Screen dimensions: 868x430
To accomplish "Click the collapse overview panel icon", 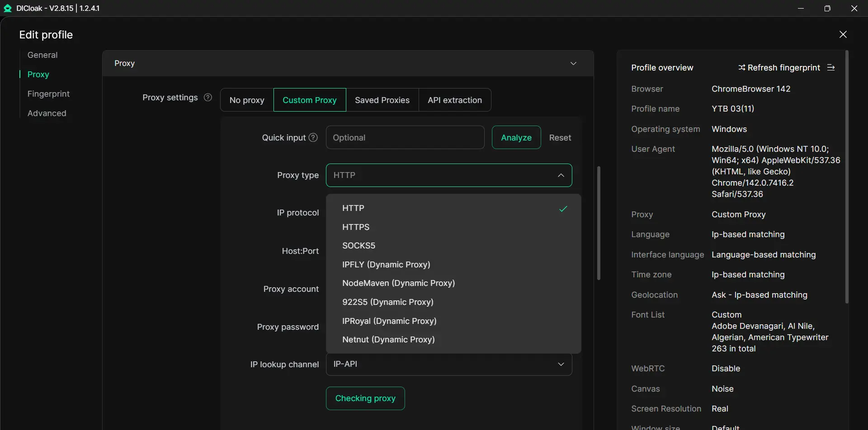I will pyautogui.click(x=831, y=68).
